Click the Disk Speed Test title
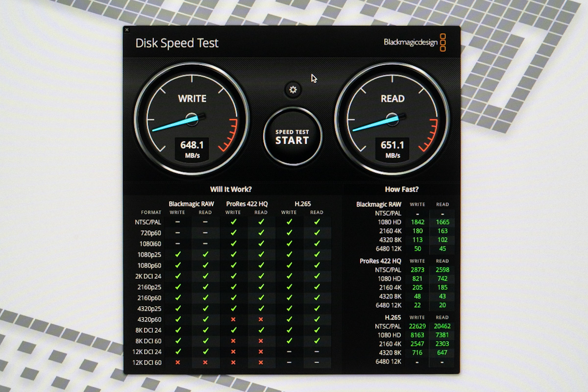 177,43
